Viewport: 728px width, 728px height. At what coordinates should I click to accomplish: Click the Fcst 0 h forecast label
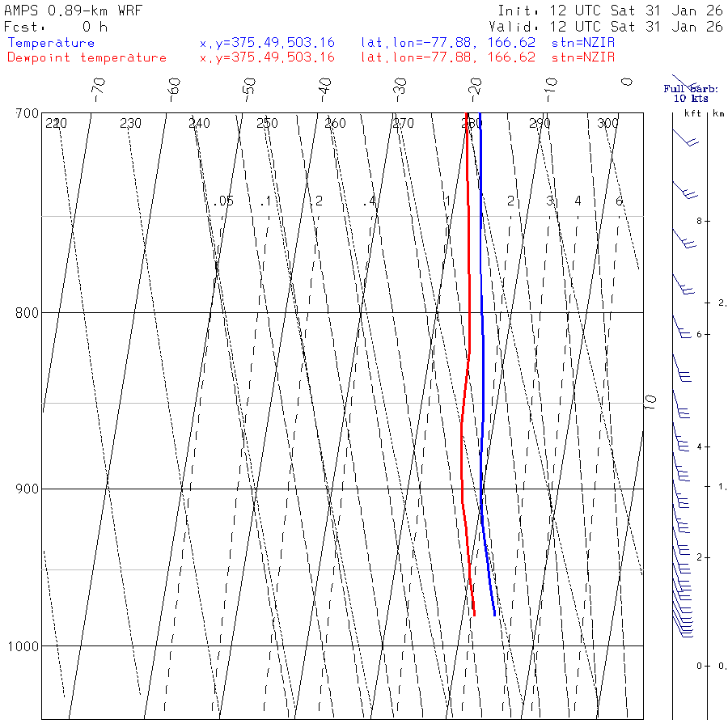[56, 27]
